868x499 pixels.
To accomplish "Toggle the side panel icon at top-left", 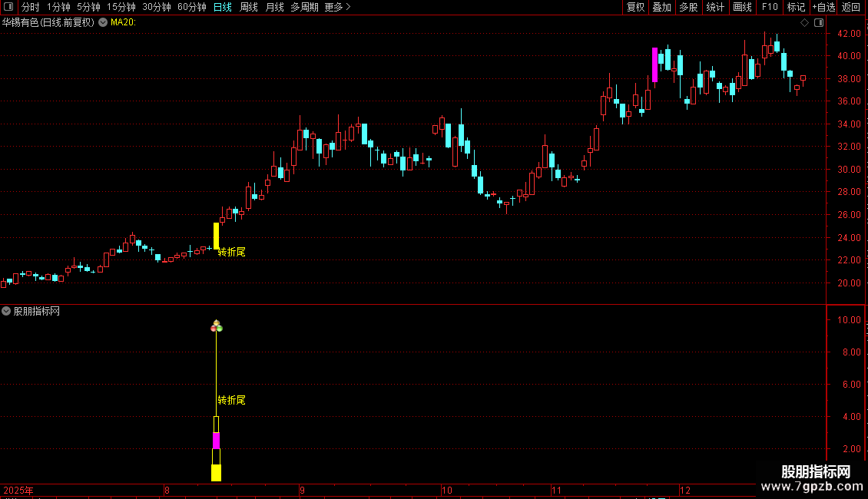I will tap(8, 7).
